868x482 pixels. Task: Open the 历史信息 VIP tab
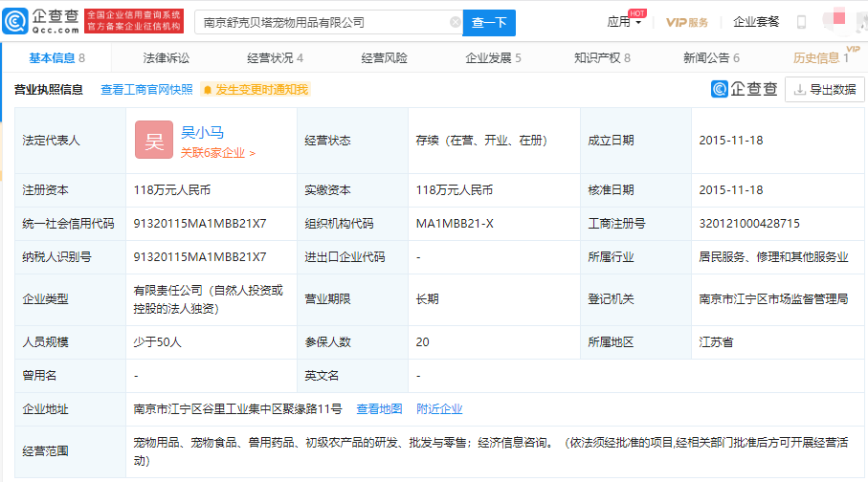coord(820,58)
